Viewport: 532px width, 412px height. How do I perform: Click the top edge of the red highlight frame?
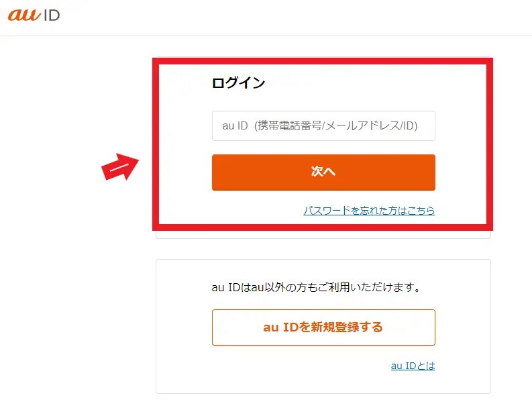pyautogui.click(x=322, y=61)
